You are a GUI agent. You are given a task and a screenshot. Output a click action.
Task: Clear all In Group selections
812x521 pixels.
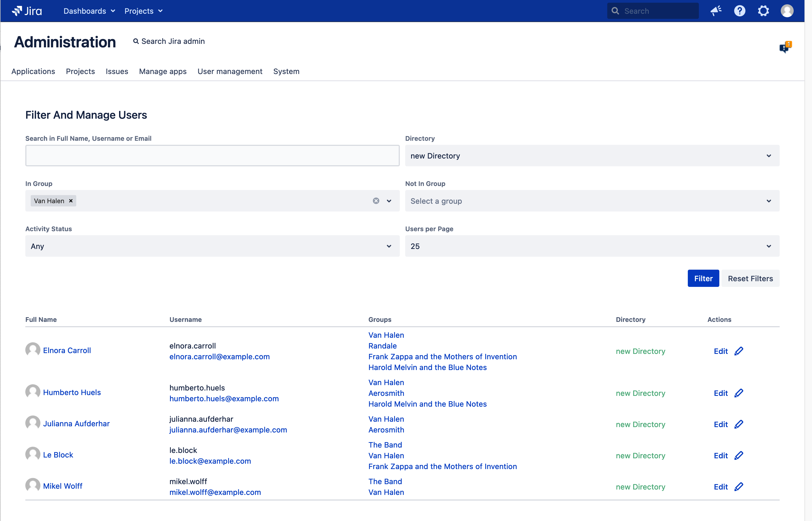(376, 200)
